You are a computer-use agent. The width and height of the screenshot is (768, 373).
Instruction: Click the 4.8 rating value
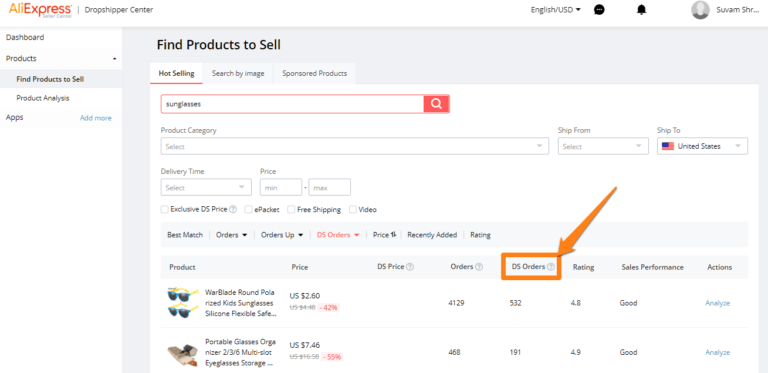[x=576, y=303]
